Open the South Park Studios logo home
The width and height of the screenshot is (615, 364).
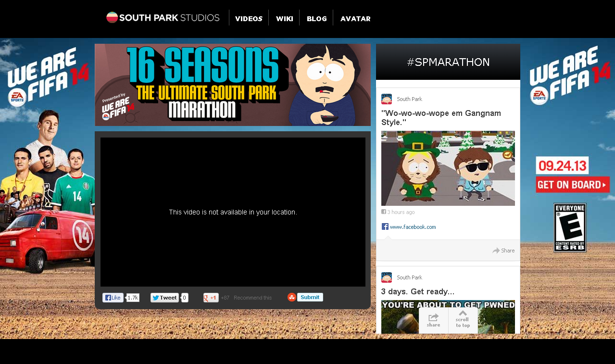[163, 18]
